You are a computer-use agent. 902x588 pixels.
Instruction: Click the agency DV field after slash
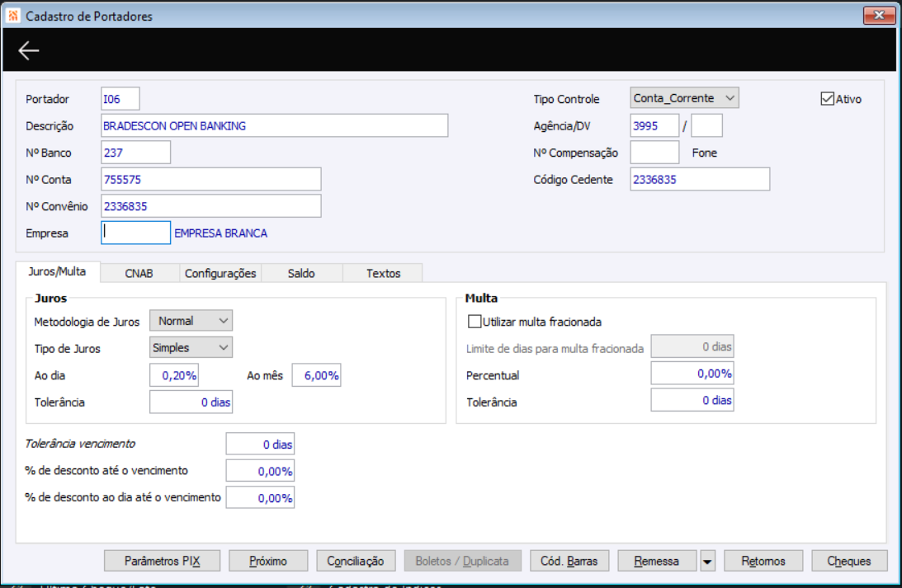[x=707, y=125]
